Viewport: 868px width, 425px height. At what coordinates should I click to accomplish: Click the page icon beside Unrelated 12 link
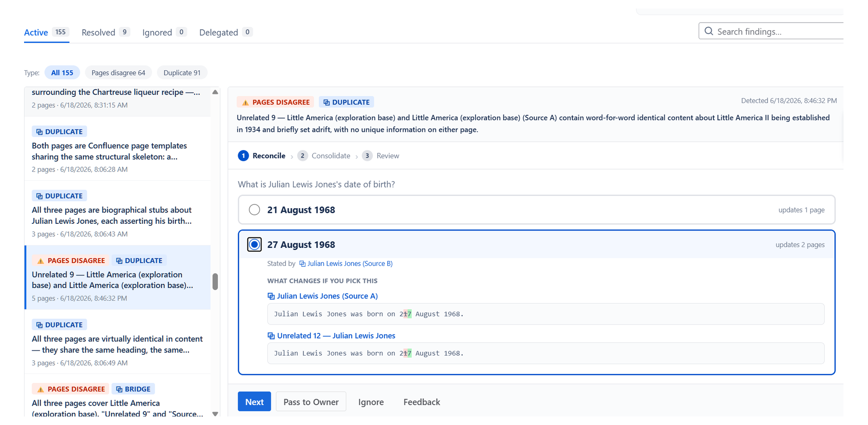tap(271, 336)
